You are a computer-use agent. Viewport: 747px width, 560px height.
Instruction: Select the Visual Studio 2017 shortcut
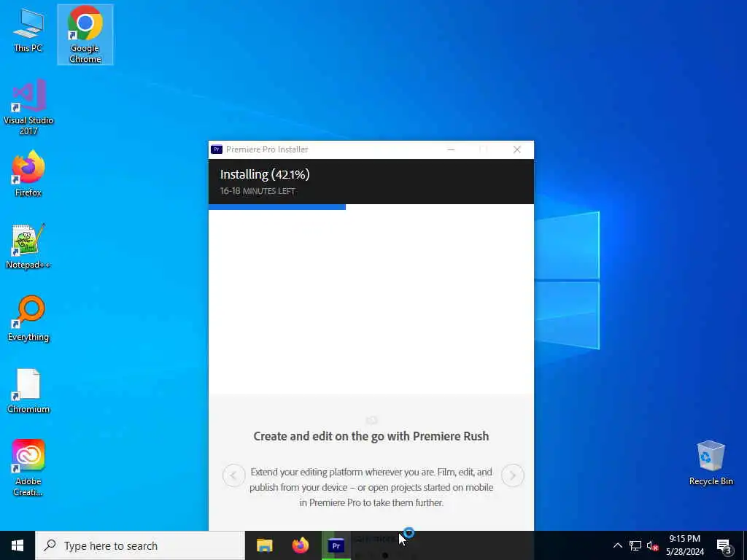click(x=28, y=106)
